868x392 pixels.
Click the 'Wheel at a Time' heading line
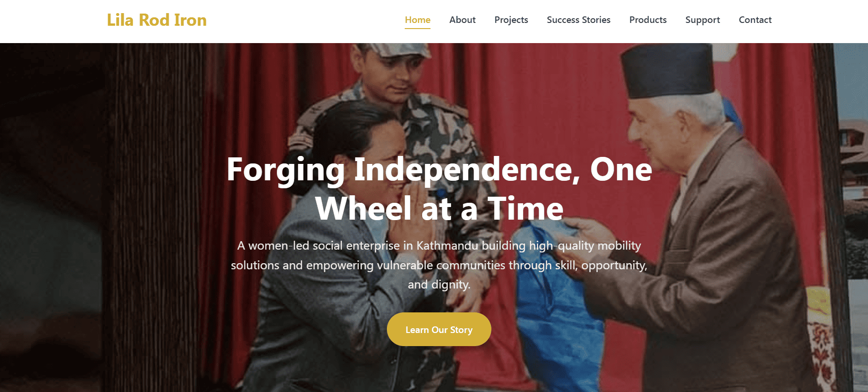439,208
